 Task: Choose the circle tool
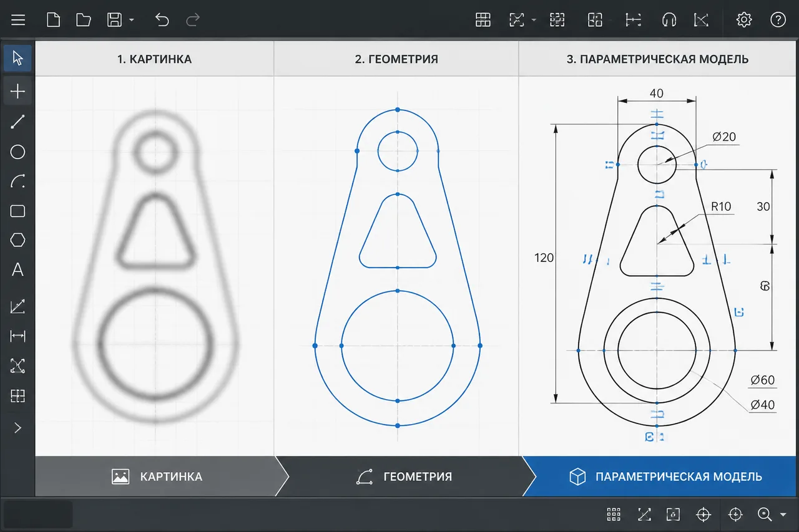17,152
